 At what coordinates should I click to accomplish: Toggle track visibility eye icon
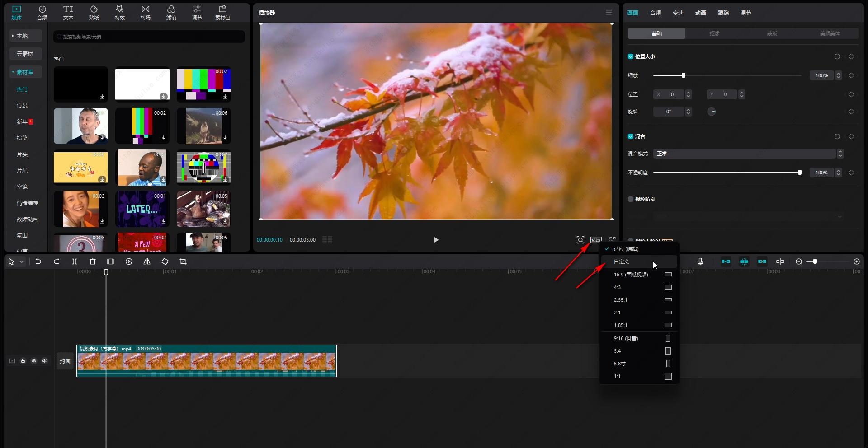(x=34, y=361)
